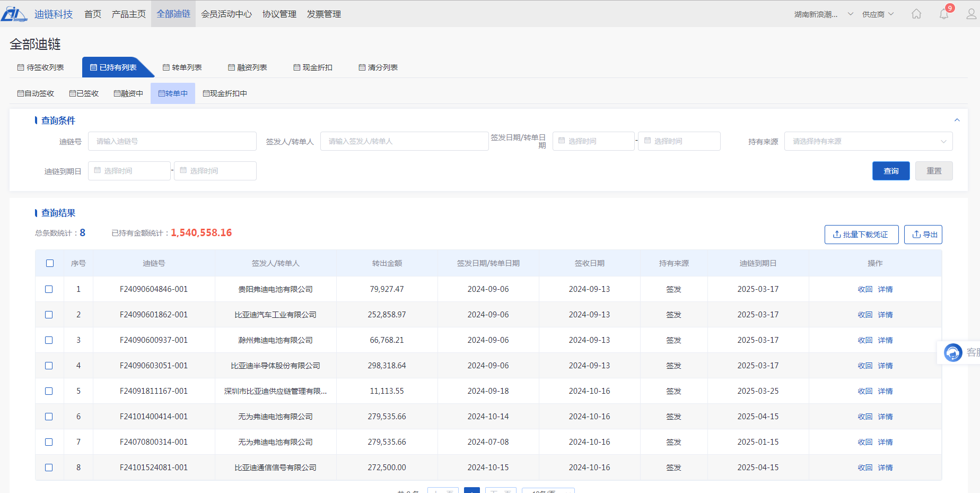The width and height of the screenshot is (980, 493).
Task: Check the row for F24090603051-001
Action: tap(49, 366)
